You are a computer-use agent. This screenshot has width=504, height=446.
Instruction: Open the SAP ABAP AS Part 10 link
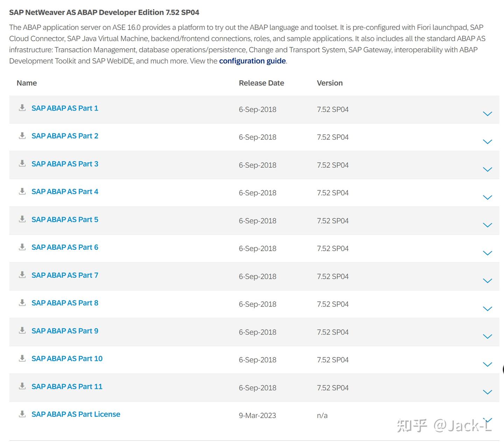click(x=67, y=358)
